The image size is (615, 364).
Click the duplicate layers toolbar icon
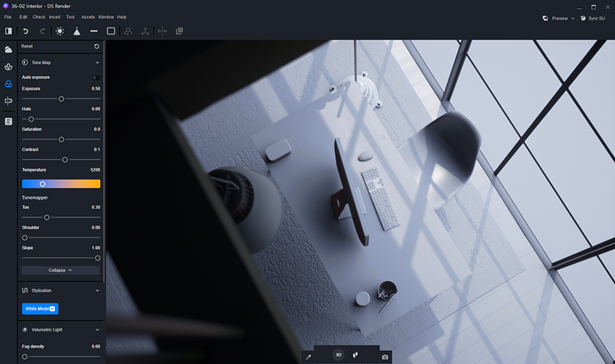(x=179, y=31)
